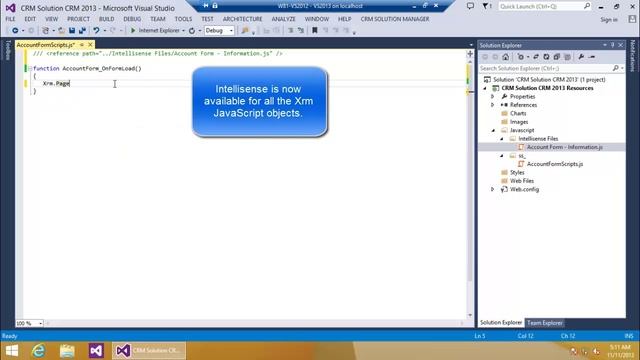
Task: Click the editor vertical scrollbar
Action: [x=470, y=188]
